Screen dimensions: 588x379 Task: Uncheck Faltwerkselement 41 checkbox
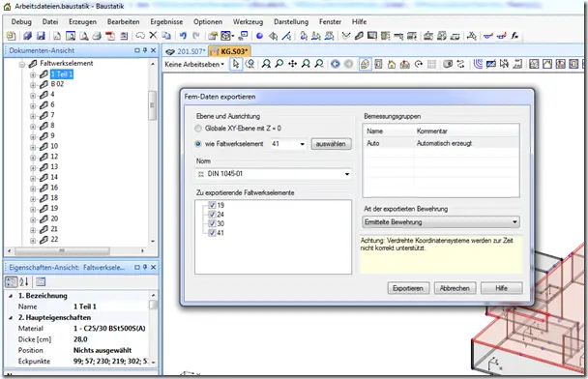coord(212,233)
